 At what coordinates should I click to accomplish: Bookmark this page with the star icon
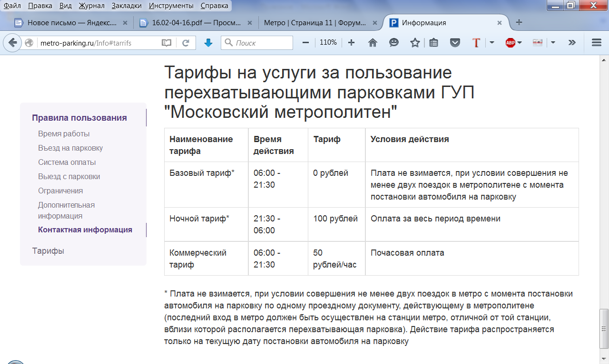tap(415, 43)
